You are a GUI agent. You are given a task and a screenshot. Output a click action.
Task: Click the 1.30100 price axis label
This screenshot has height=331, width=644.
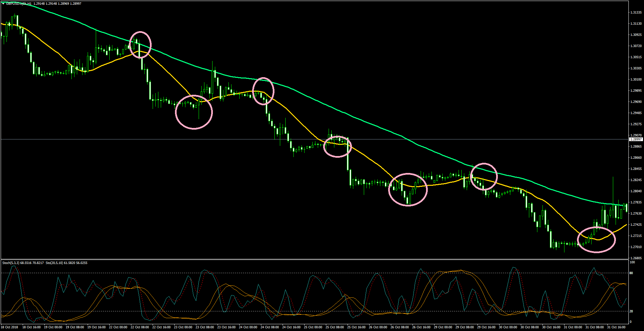tap(636, 80)
